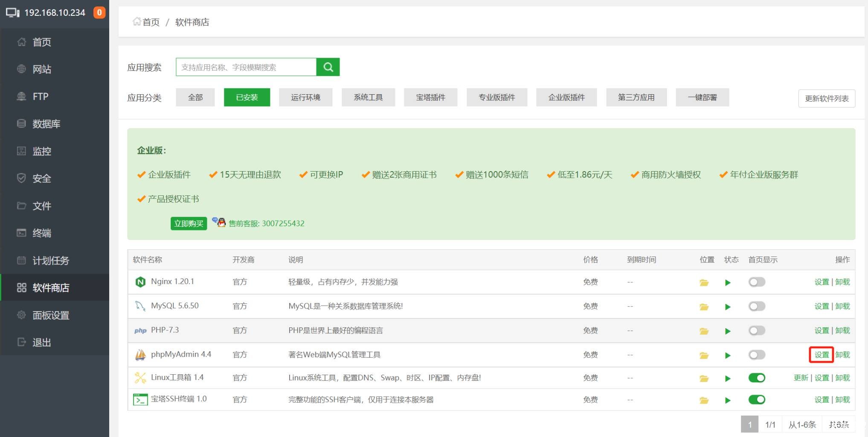Enable homepage display for phpMyAdmin 4.4

(757, 355)
